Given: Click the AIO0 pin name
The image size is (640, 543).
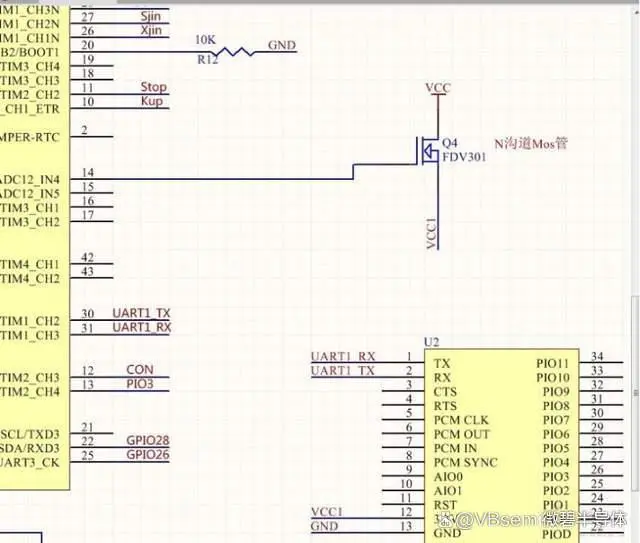Looking at the screenshot, I should (448, 477).
